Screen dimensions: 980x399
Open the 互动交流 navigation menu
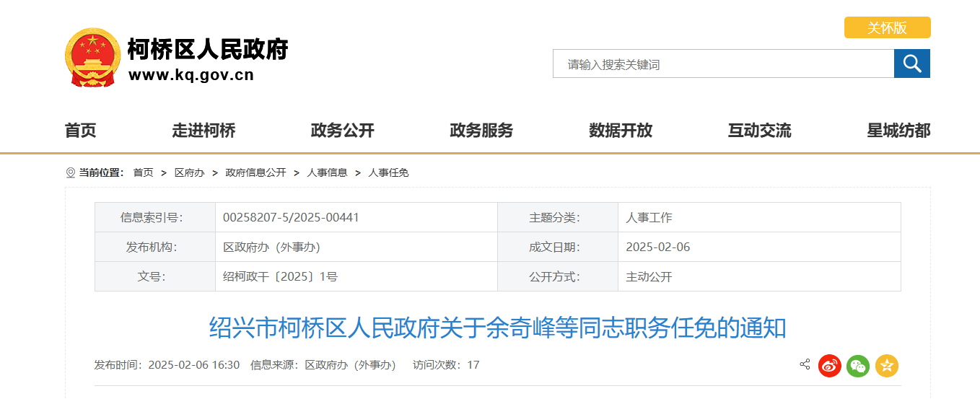760,131
